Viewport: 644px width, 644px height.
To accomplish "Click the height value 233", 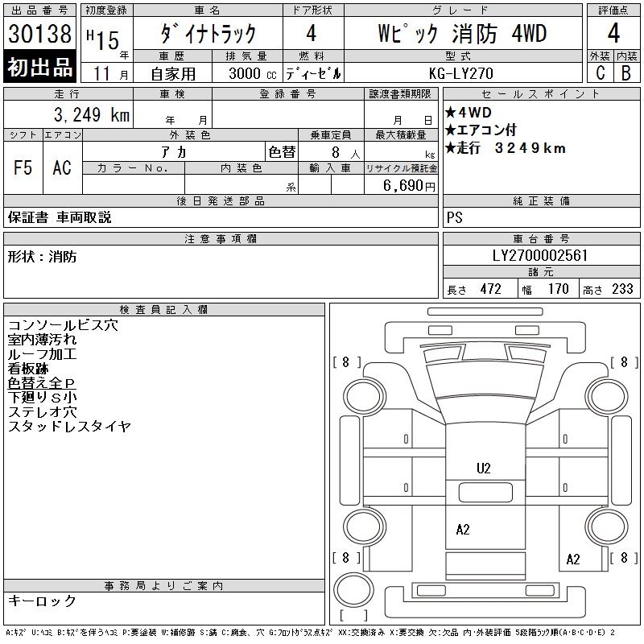I will tap(622, 289).
